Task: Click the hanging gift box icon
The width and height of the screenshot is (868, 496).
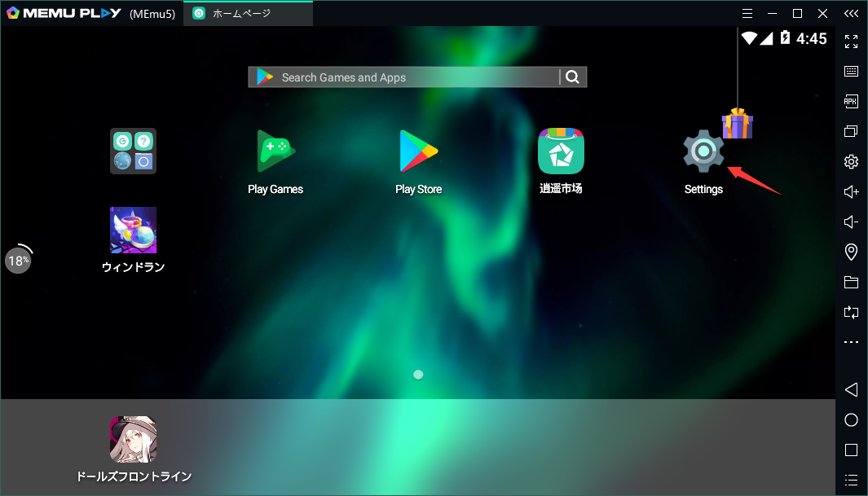Action: tap(737, 124)
